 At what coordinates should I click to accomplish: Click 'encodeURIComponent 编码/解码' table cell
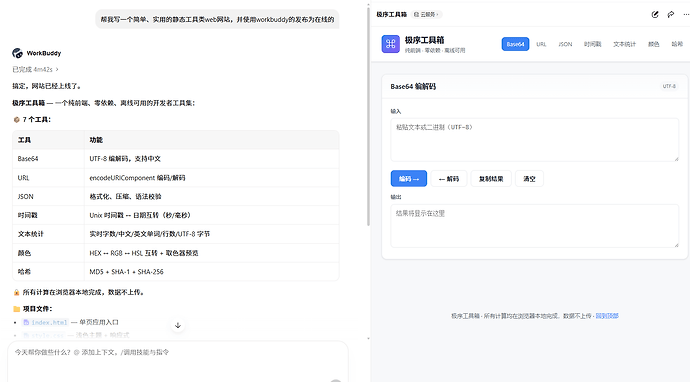(x=212, y=178)
